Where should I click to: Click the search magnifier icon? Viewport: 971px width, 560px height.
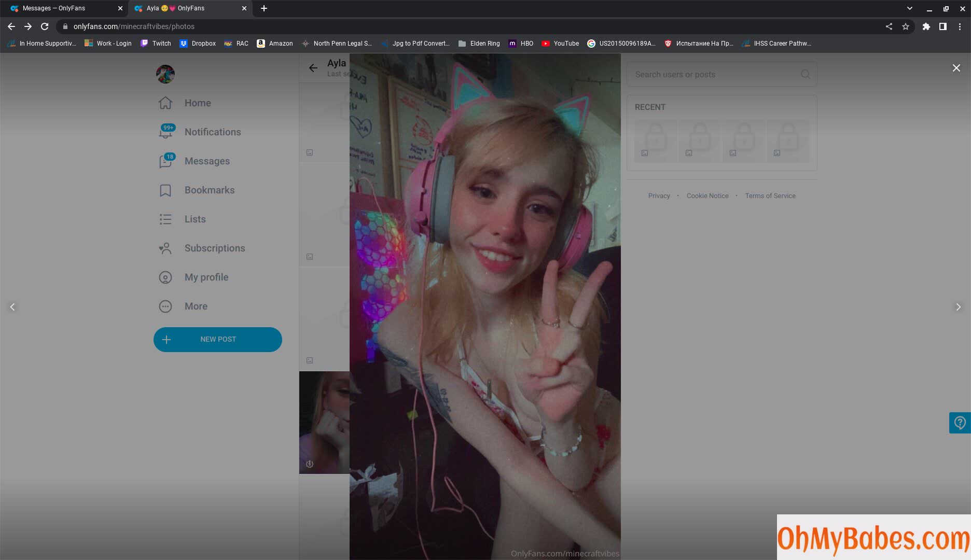click(x=805, y=74)
